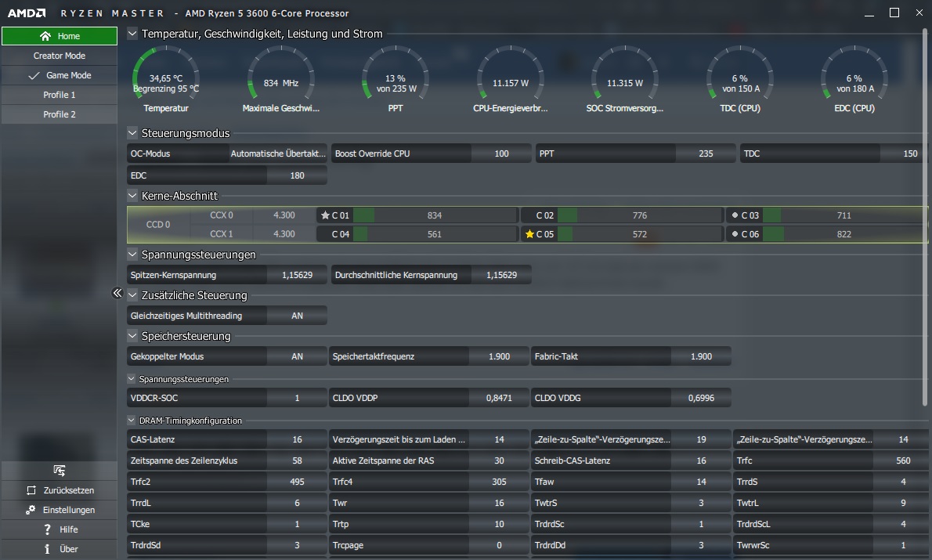Collapse the Zusätzliche Steuerung section

pyautogui.click(x=132, y=294)
